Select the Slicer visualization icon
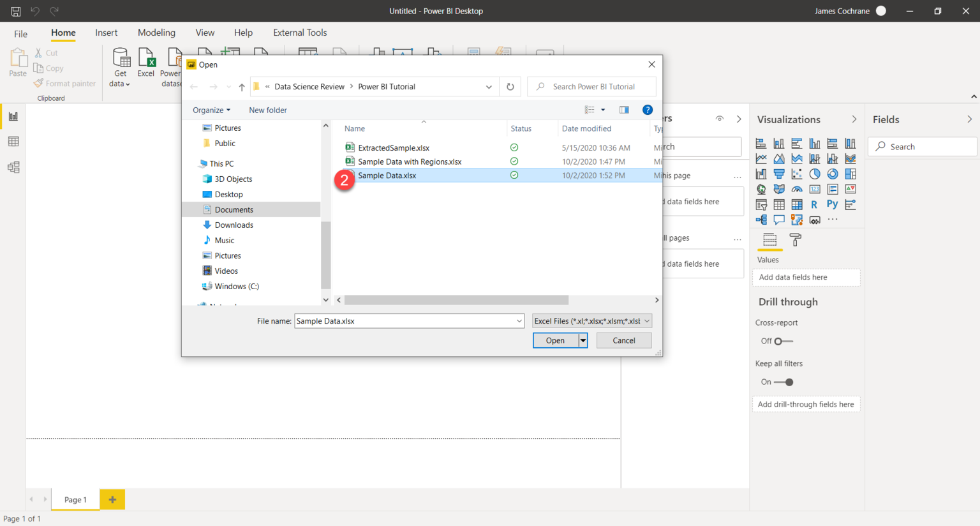This screenshot has width=980, height=526. click(x=761, y=204)
